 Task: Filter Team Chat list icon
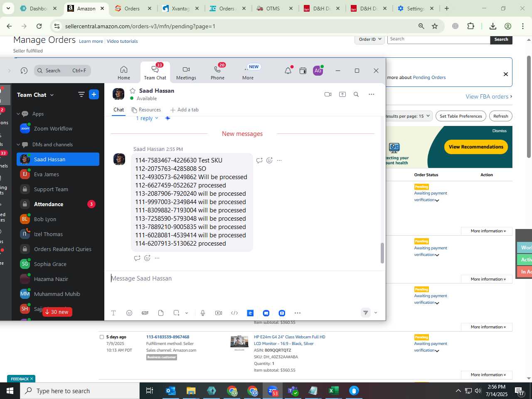point(81,95)
